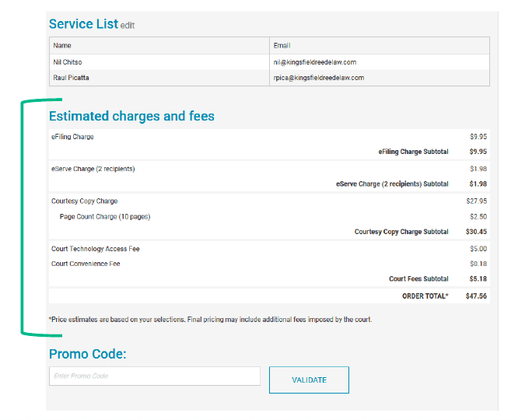
Task: Click Raul Picatta in the service list
Action: 70,78
